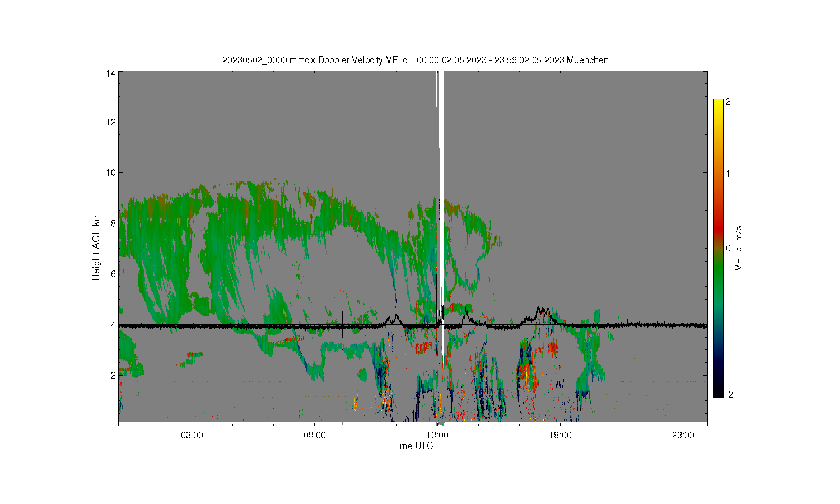Click the 03:00 time tick label
This screenshot has width=840, height=504.
click(192, 435)
